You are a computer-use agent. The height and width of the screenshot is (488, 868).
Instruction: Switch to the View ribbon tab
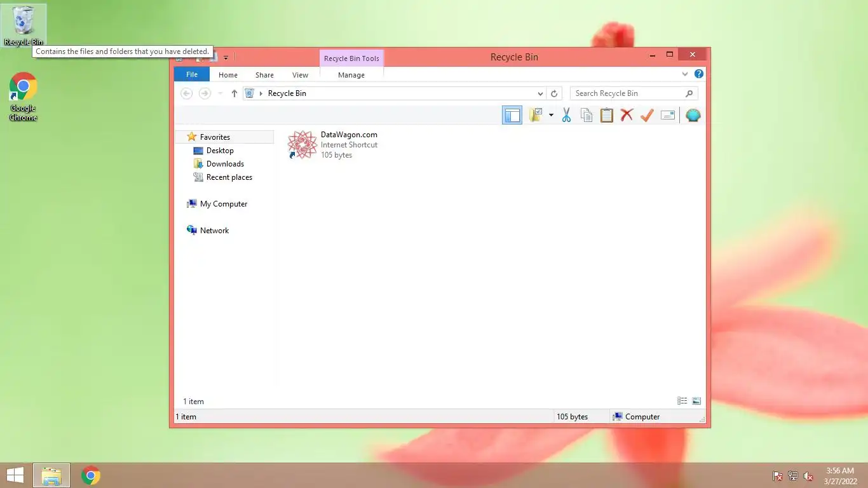(x=300, y=75)
